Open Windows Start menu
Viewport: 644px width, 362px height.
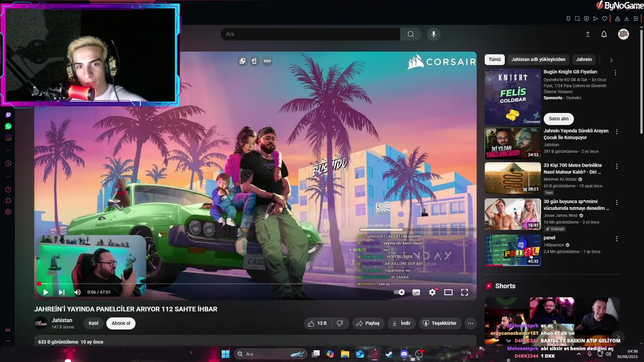pos(225,354)
